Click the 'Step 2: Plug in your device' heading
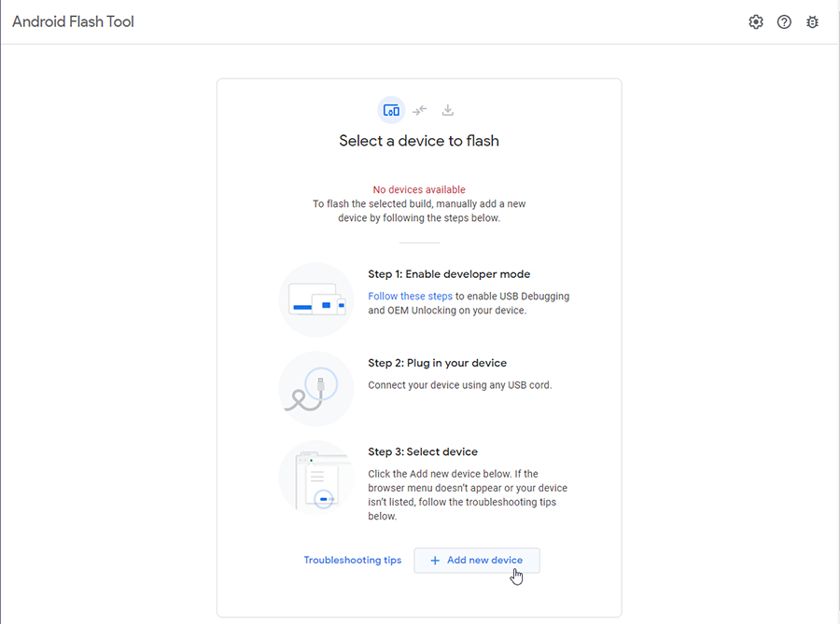This screenshot has height=624, width=840. 437,363
